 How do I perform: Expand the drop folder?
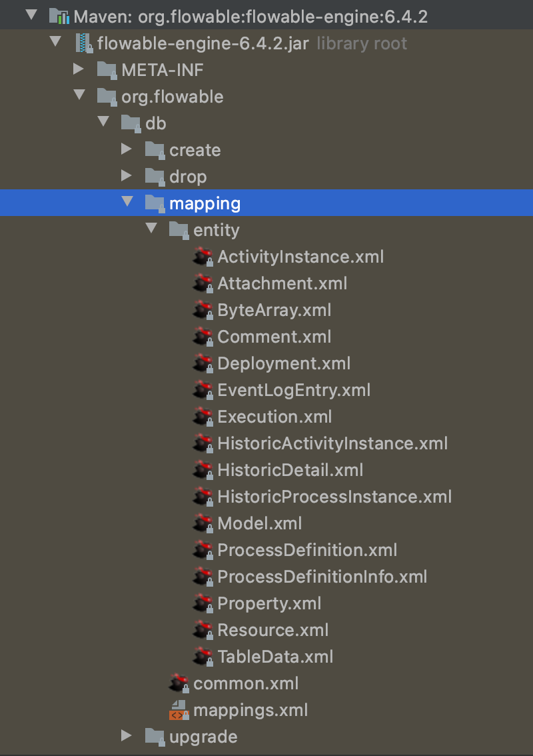(127, 175)
